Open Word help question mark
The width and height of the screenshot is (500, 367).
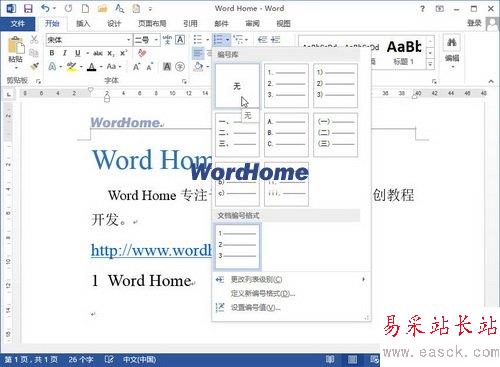(x=422, y=9)
